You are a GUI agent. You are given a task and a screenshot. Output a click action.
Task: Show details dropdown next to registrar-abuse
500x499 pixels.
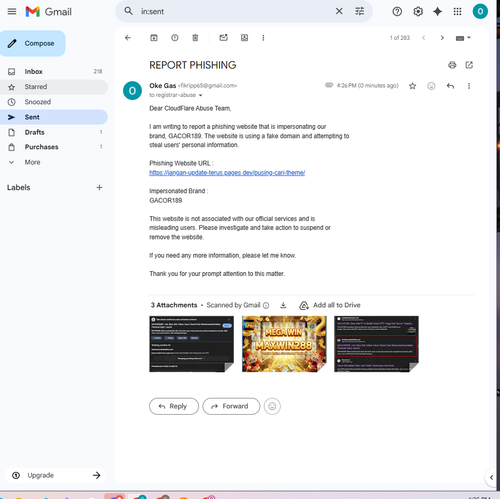200,95
